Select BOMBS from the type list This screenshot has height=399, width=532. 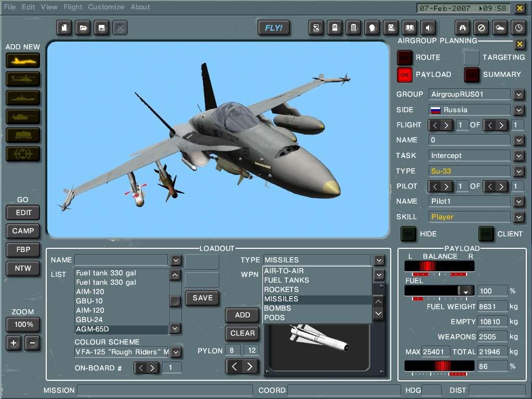(277, 308)
